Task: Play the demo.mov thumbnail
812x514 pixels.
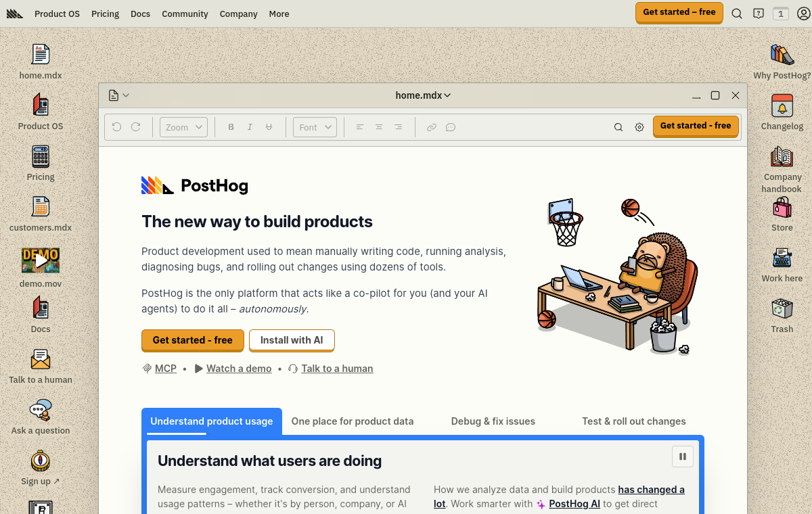Action: tap(41, 260)
